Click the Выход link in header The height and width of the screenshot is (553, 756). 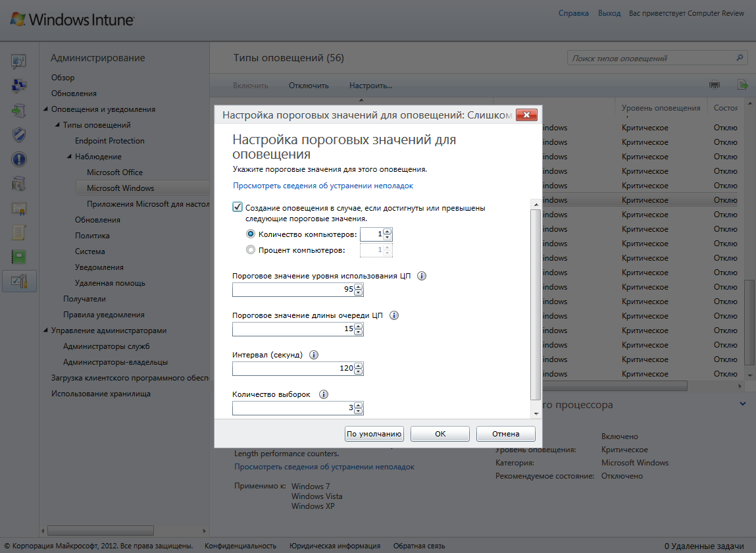tap(609, 13)
